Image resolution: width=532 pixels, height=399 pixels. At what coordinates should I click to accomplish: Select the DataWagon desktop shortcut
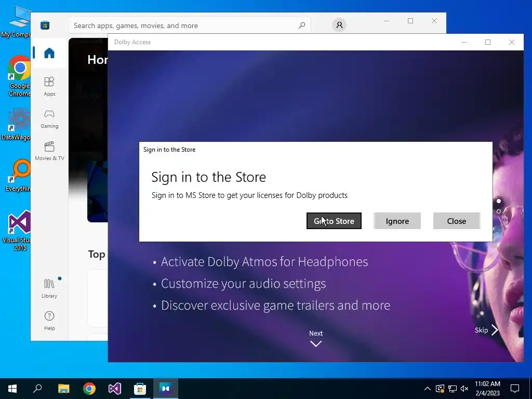(x=16, y=124)
